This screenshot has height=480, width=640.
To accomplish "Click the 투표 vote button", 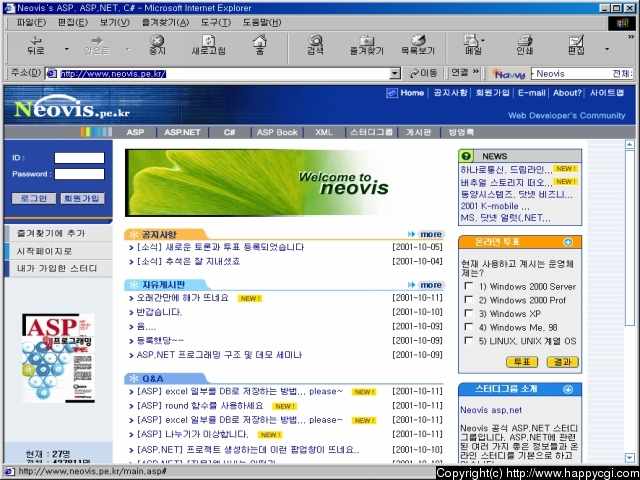I will tap(522, 362).
